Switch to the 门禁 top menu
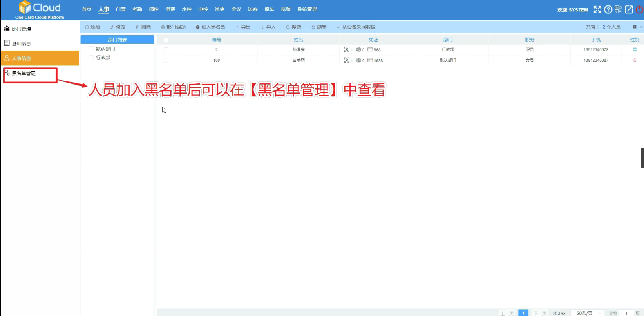 (121, 9)
